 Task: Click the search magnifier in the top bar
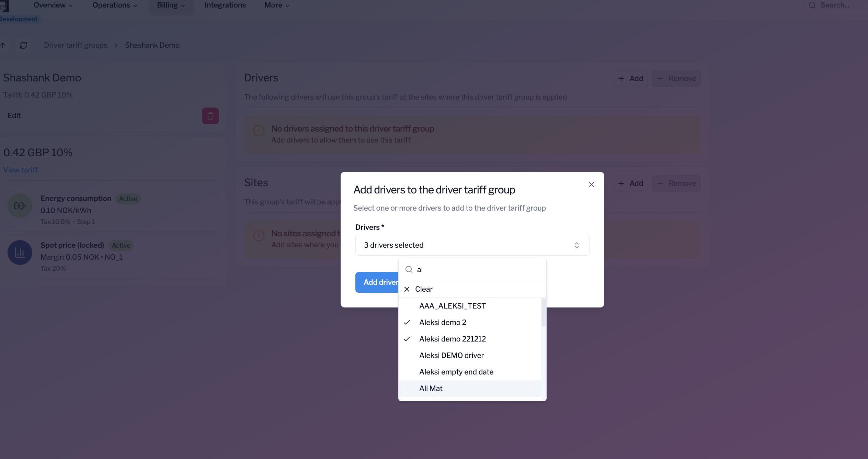(x=812, y=5)
